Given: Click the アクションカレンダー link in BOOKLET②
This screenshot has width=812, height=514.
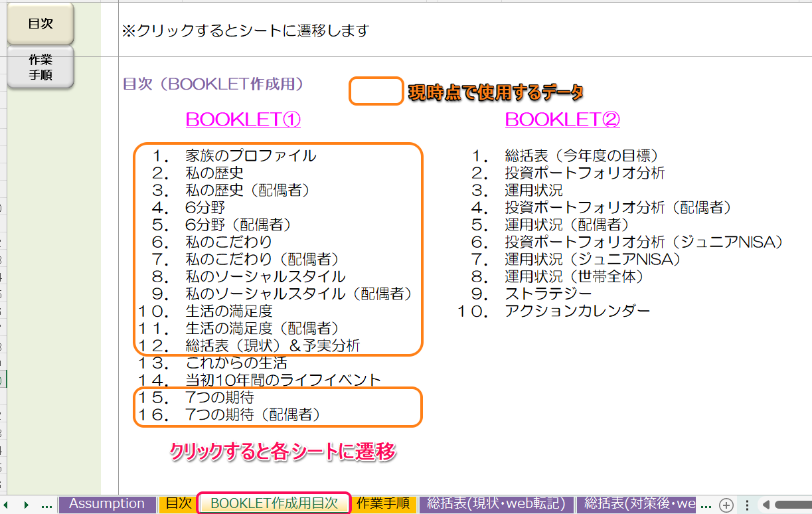Looking at the screenshot, I should [x=578, y=311].
